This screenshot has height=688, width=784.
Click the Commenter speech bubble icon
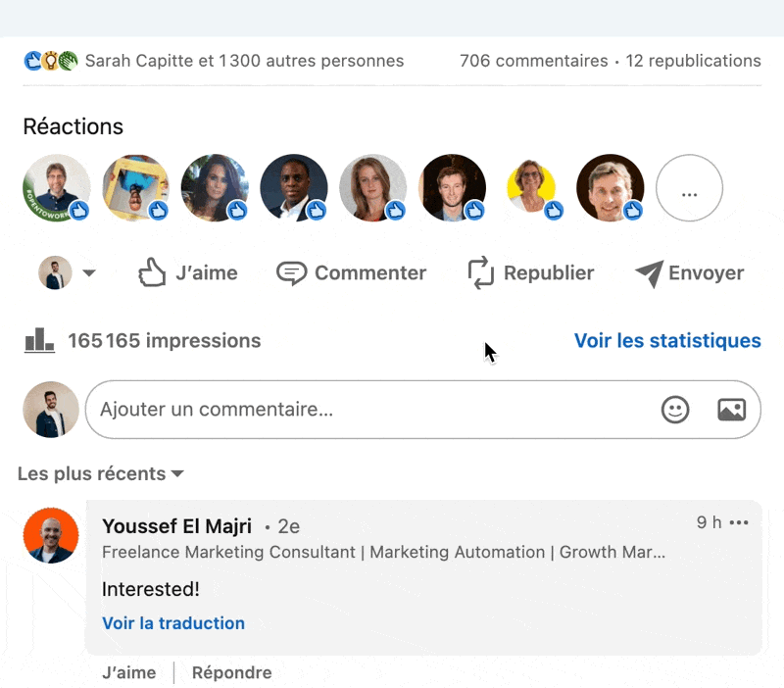291,273
